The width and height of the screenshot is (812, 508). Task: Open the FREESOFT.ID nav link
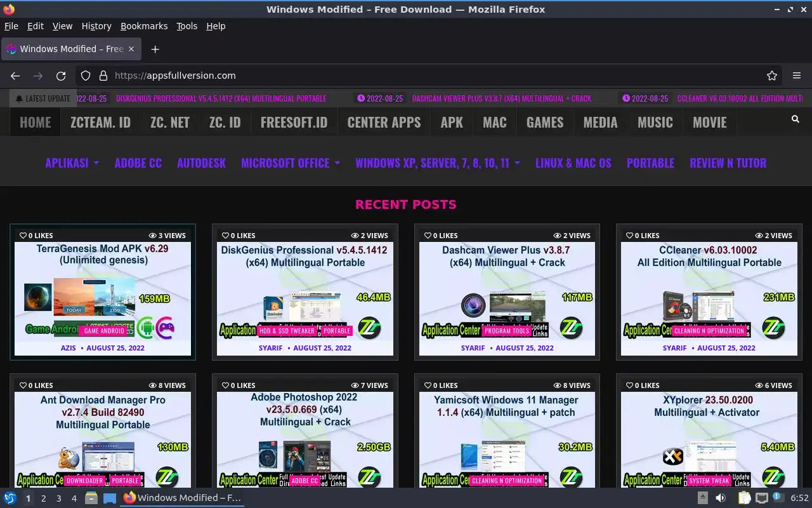click(x=294, y=122)
